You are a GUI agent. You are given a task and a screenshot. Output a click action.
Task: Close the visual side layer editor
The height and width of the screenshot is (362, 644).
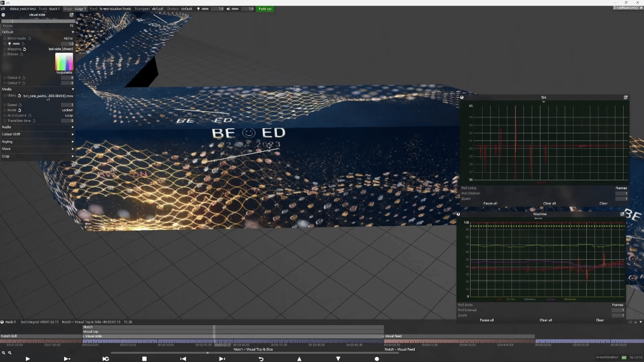[x=3, y=15]
